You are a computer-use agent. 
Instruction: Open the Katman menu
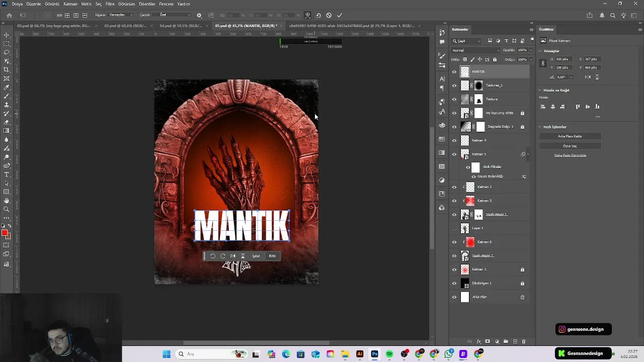coord(70,4)
